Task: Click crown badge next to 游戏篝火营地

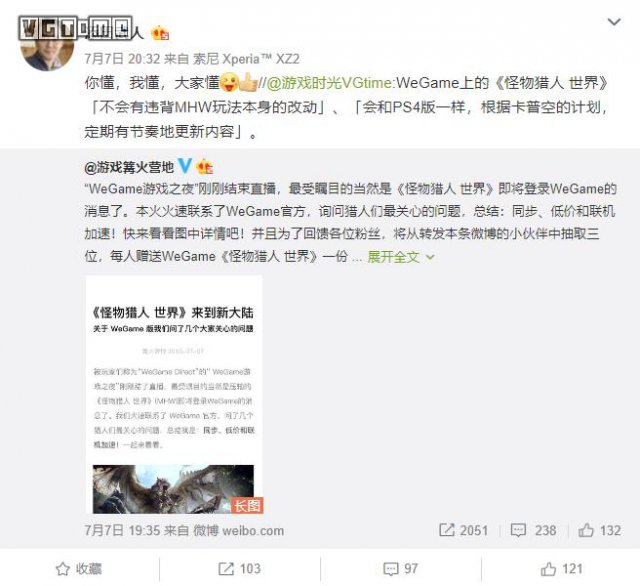Action: [x=204, y=166]
